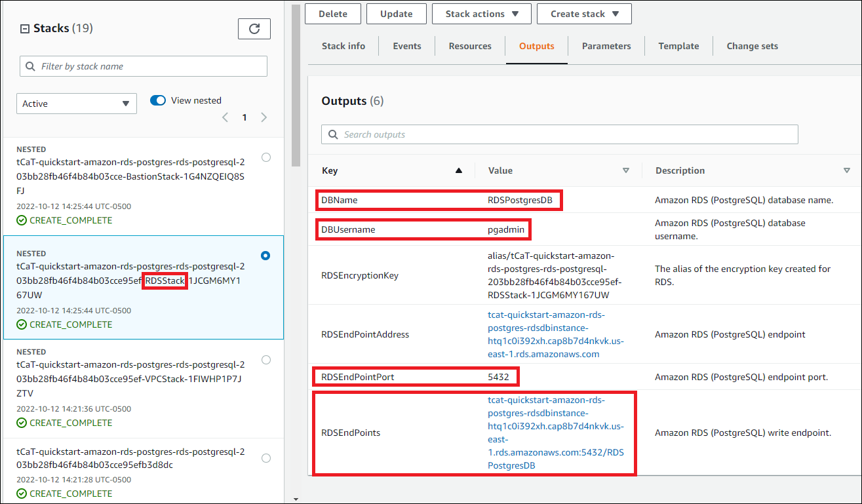Switch to the Template tab
Screen dimensions: 862x504
[678, 46]
